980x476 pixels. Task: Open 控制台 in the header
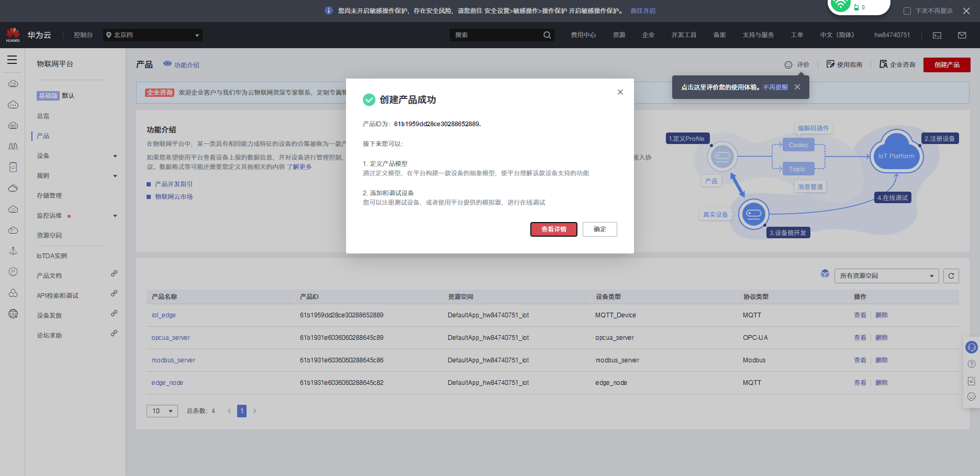[x=83, y=35]
